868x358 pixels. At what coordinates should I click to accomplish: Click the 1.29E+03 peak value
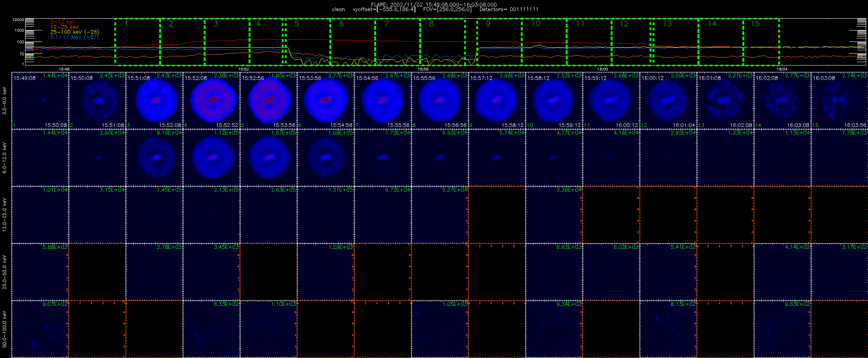[341, 247]
